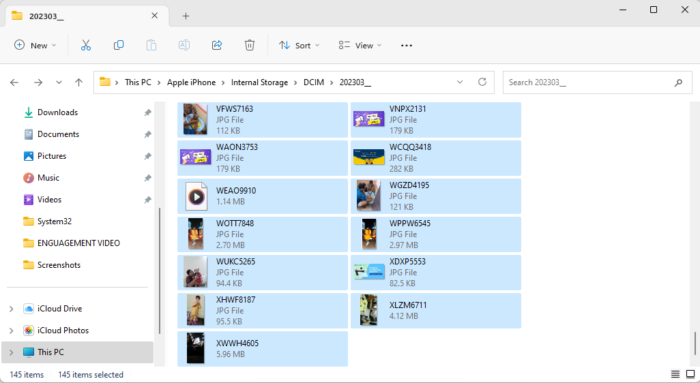Click the pin icon next to Documents
Screen dimensions: 700x383
[147, 134]
